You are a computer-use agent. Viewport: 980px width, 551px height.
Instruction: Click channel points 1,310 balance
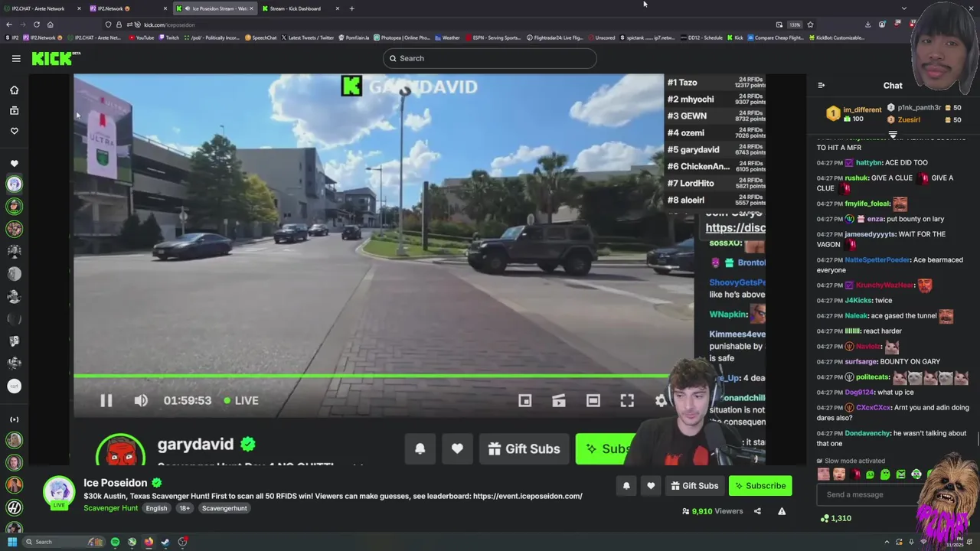tap(835, 518)
